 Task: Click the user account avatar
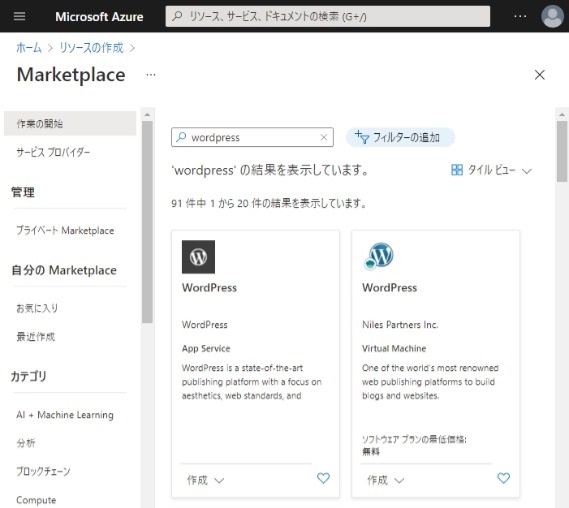552,16
